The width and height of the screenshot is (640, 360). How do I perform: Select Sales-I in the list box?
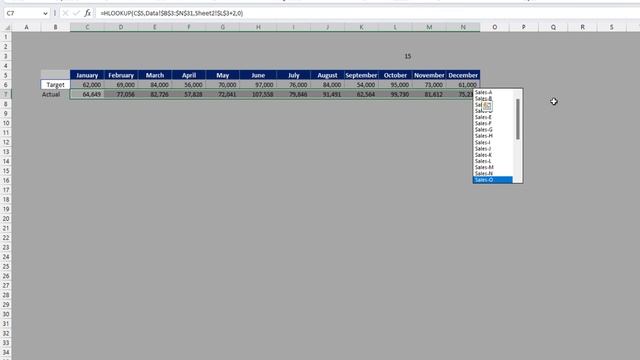483,142
